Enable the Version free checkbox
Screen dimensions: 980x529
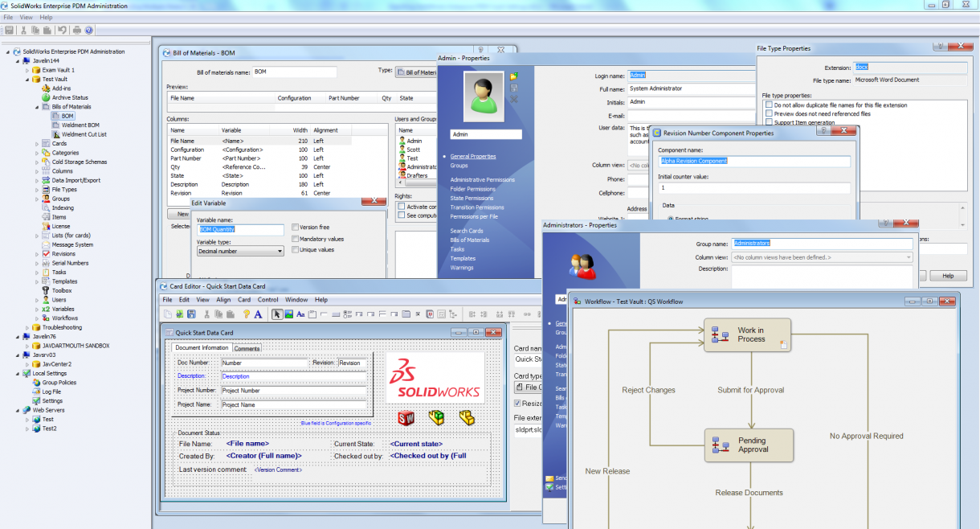pyautogui.click(x=296, y=228)
